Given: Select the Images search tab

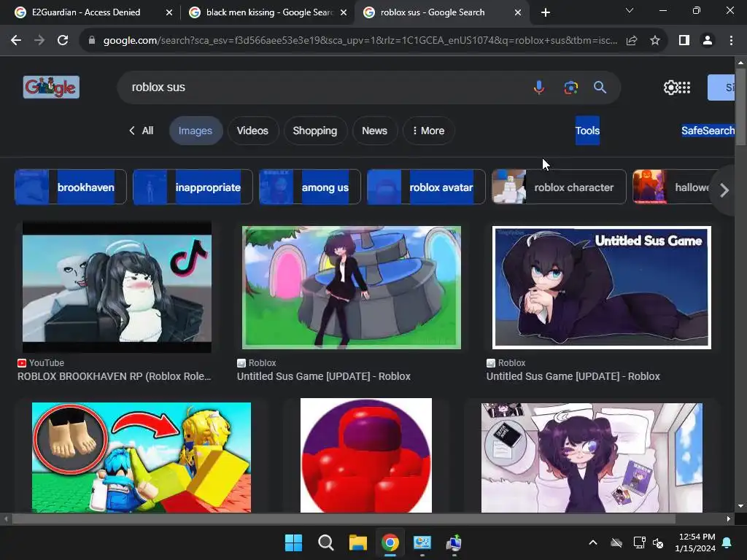Looking at the screenshot, I should coord(196,131).
